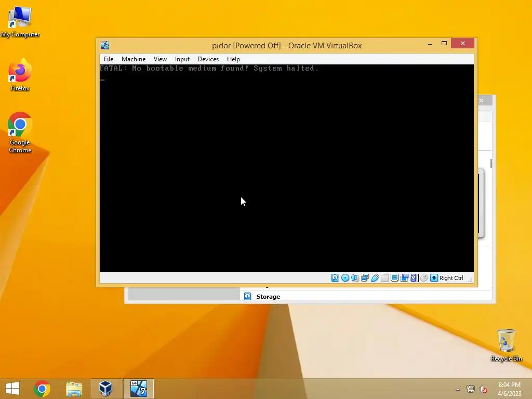532x399 pixels.
Task: Open File Explorer from the taskbar
Action: 74,389
